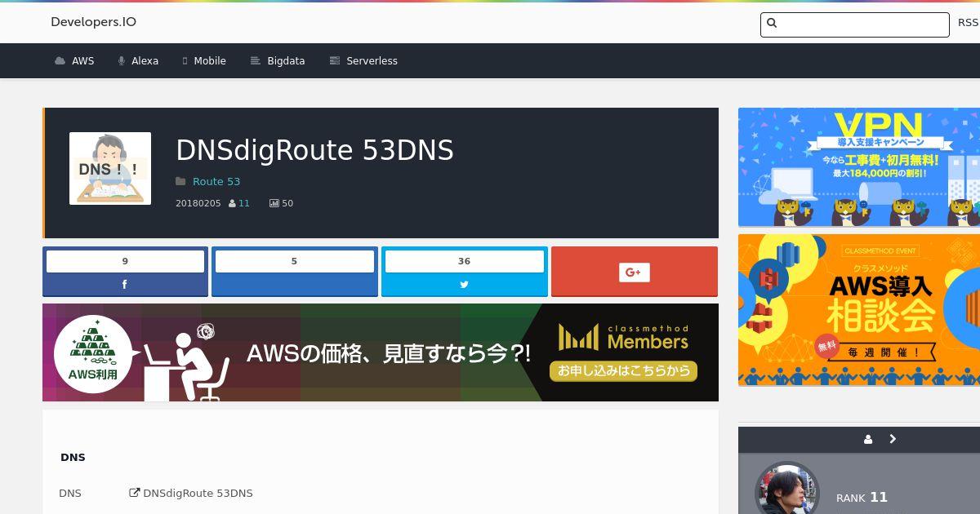The image size is (980, 514).
Task: Click the chevron arrow in author panel header
Action: click(x=893, y=439)
